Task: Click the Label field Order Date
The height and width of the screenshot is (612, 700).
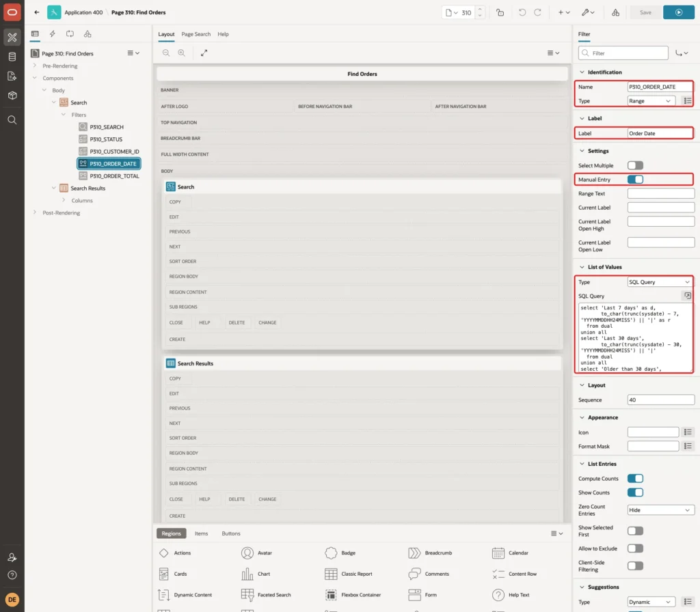Action: 660,133
